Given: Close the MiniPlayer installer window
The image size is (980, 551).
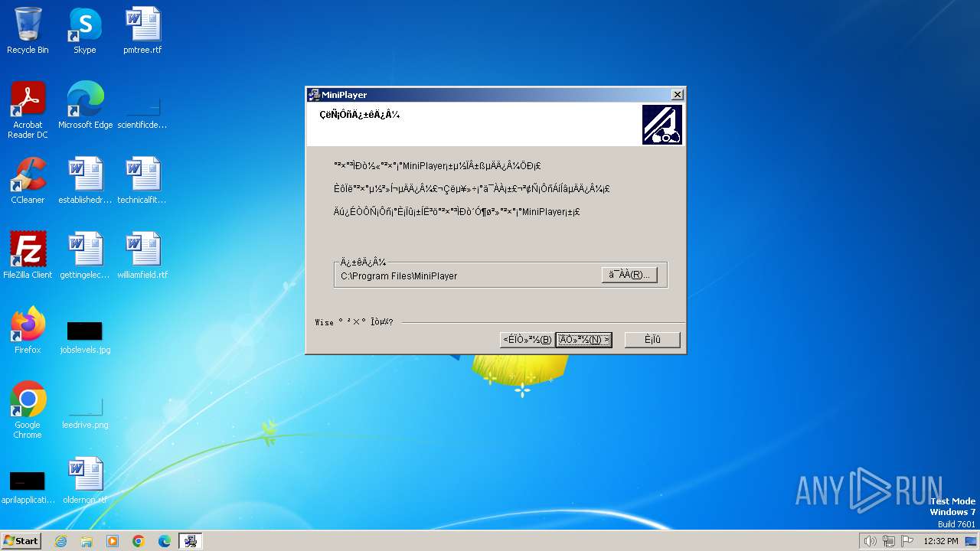Looking at the screenshot, I should coord(678,95).
